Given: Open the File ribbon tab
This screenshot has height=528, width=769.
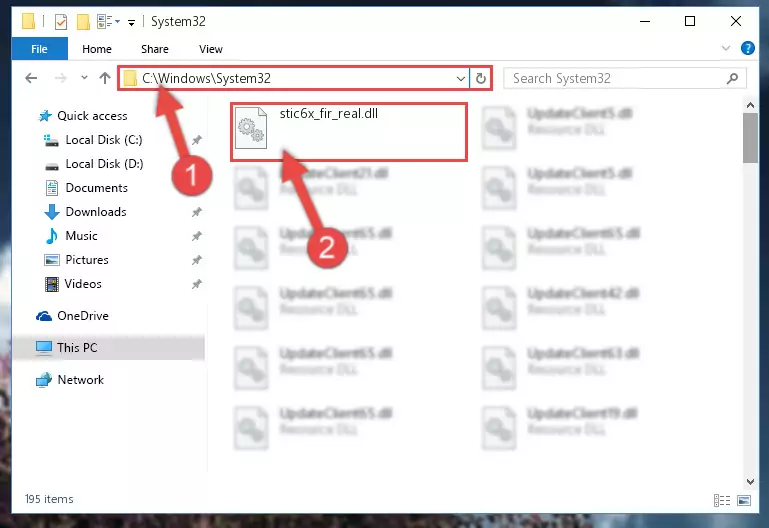Looking at the screenshot, I should coord(39,49).
